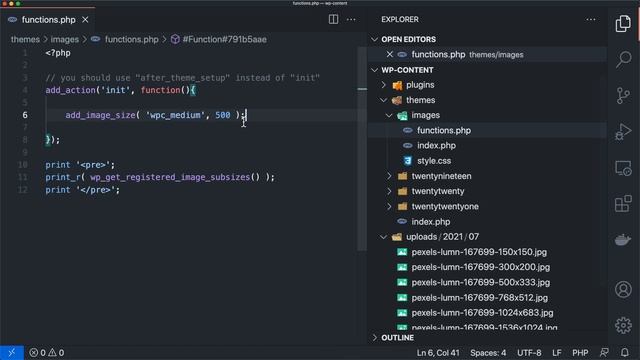Image resolution: width=640 pixels, height=360 pixels.
Task: Open the Manage settings gear
Action: coord(623,325)
